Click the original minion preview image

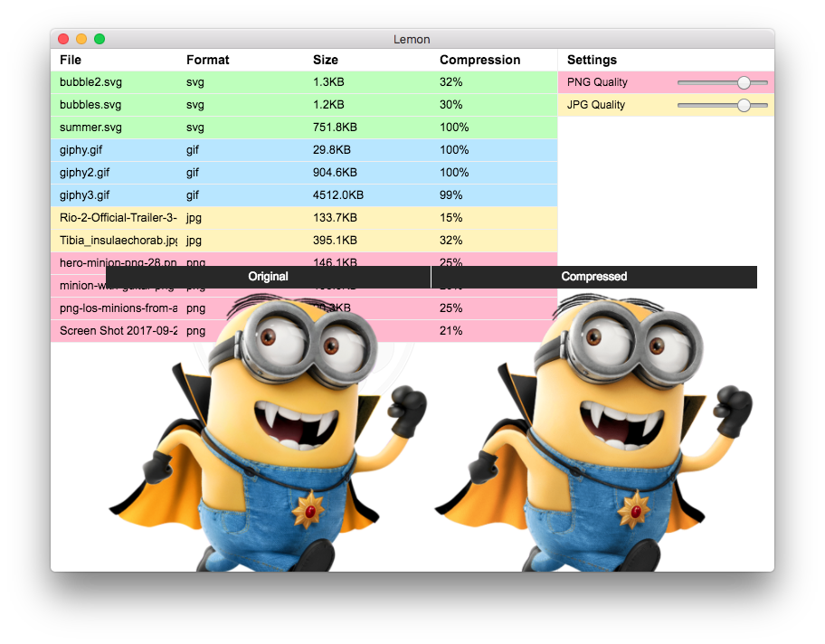(x=269, y=431)
